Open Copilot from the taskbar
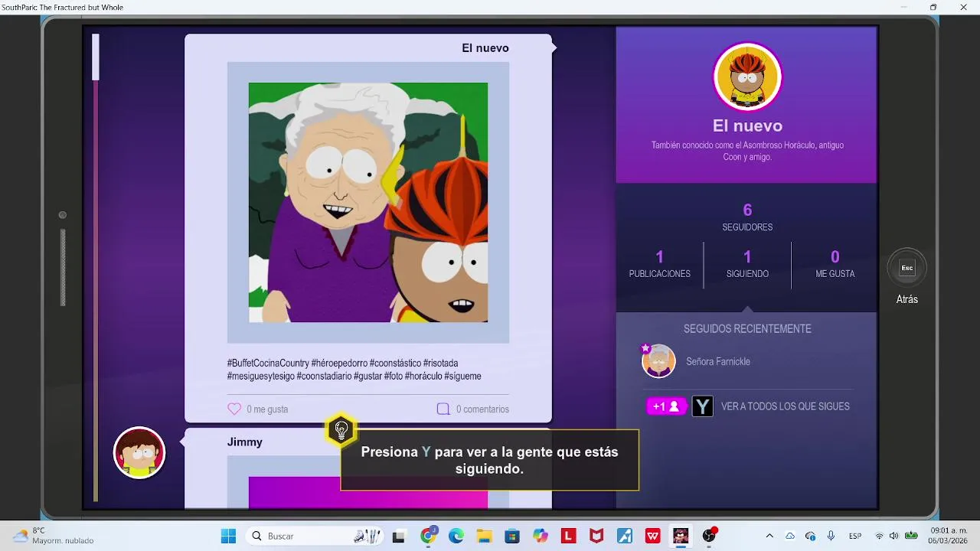This screenshot has height=551, width=980. coord(541,536)
